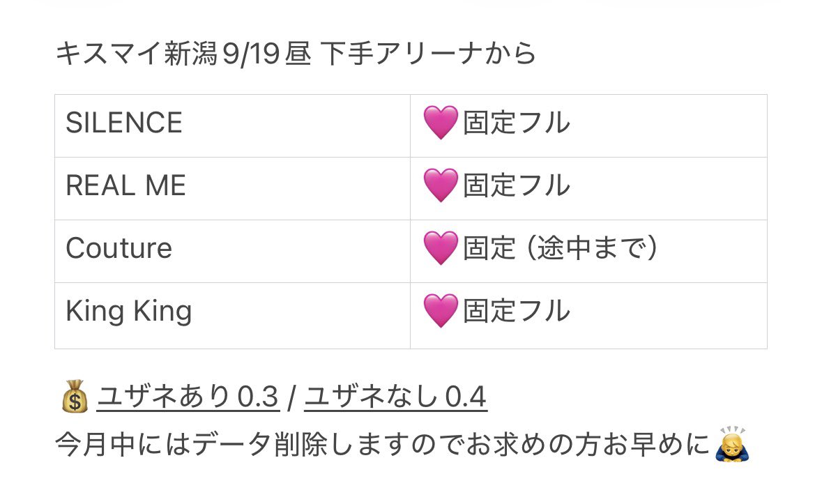Click the pink heart in Couture row
This screenshot has width=822, height=504.
coord(441,248)
